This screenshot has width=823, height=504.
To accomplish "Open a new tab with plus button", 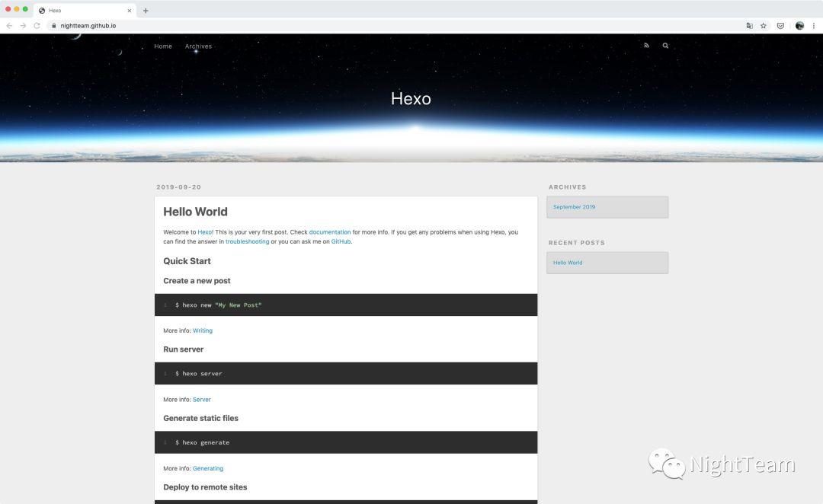I will 146,11.
